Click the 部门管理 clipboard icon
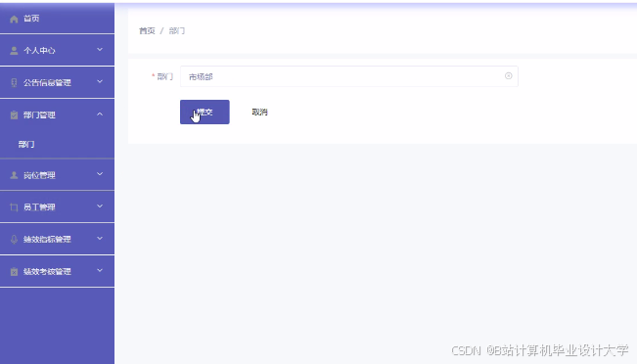 pyautogui.click(x=14, y=114)
